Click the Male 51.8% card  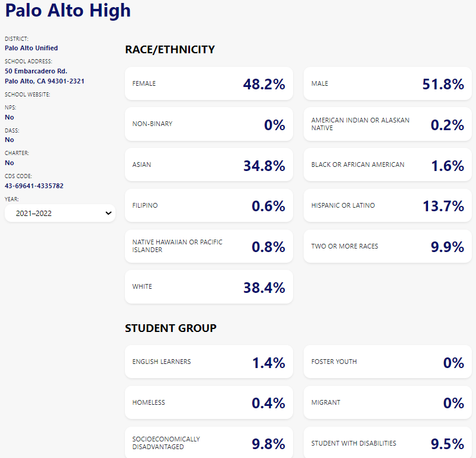[387, 84]
